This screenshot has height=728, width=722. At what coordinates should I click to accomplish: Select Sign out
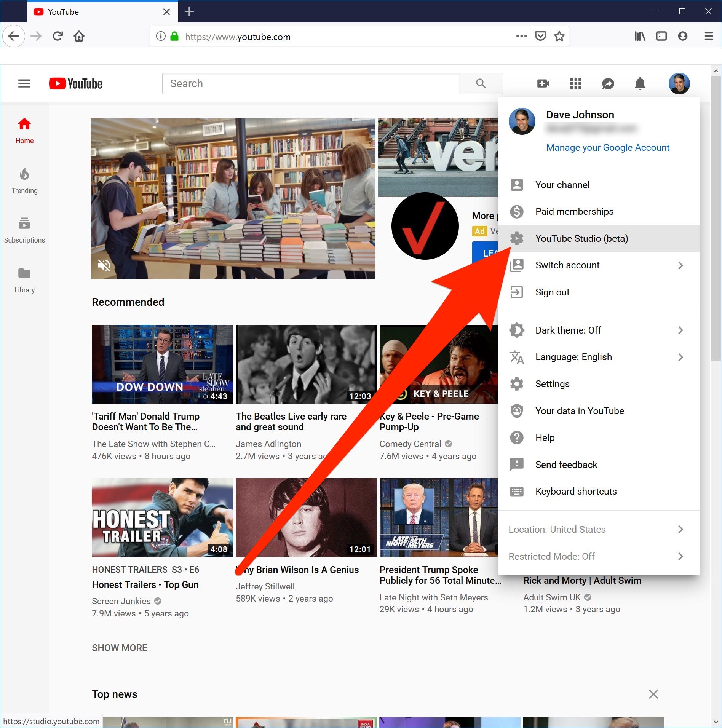(598, 292)
